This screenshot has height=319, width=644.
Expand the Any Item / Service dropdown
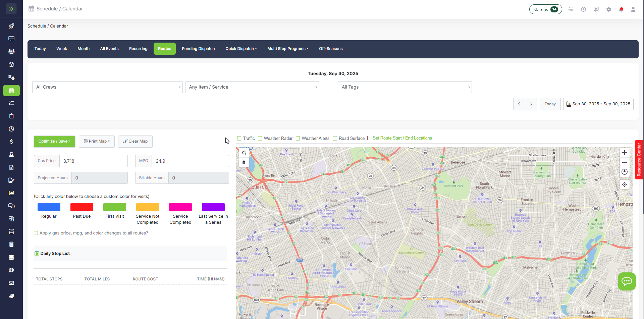click(252, 87)
